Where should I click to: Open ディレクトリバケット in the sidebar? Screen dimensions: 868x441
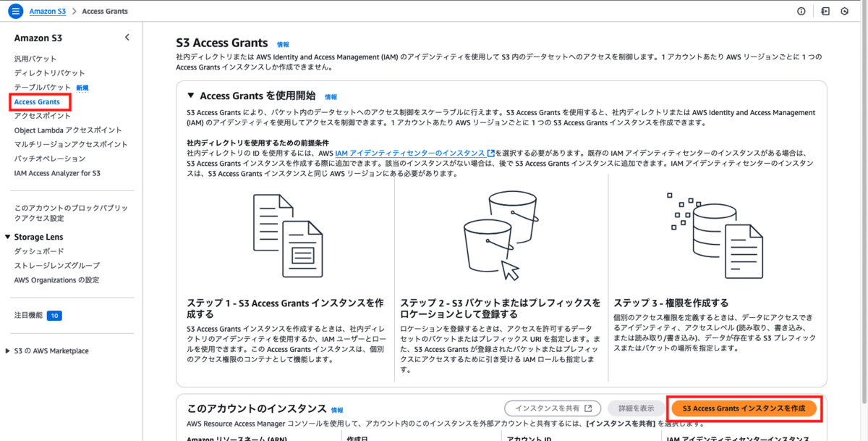tap(50, 73)
